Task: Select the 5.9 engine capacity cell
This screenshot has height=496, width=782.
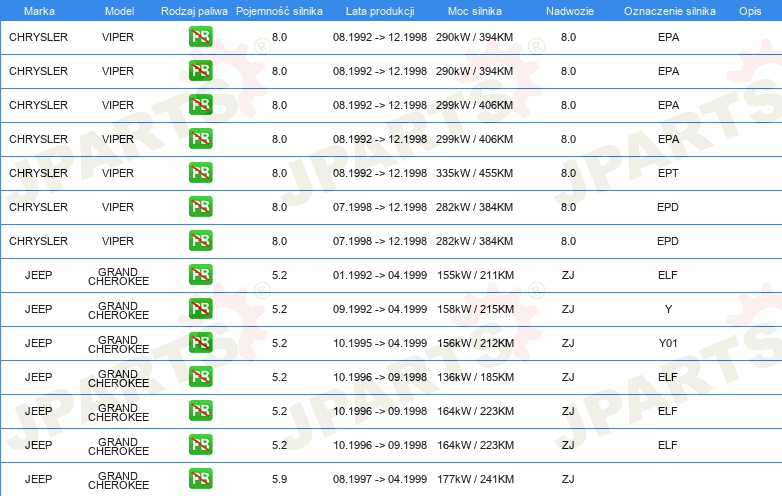Action: [279, 479]
